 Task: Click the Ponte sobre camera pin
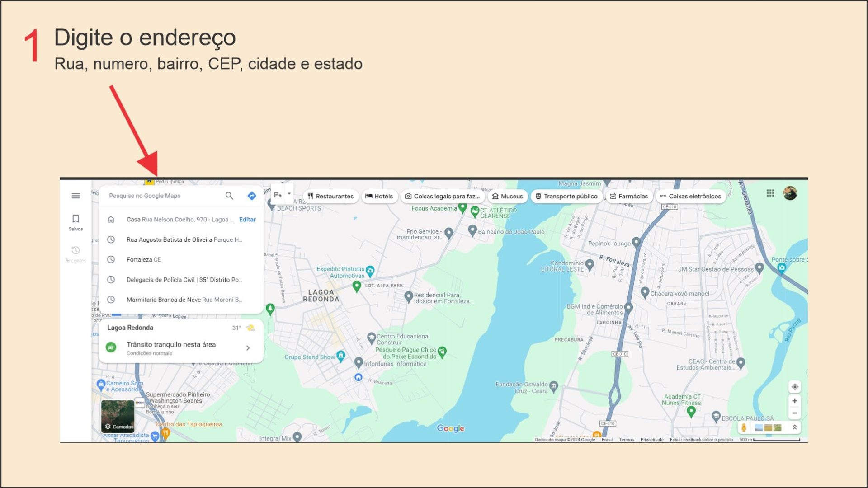[x=782, y=268]
